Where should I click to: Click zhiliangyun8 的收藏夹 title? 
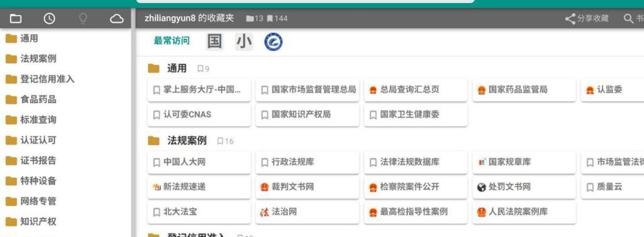point(189,18)
